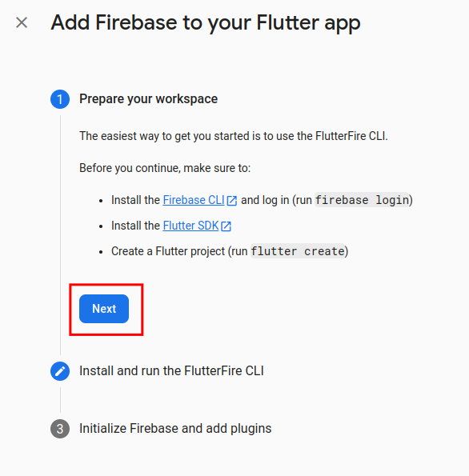Open the Flutter SDK link
This screenshot has height=476, width=469.
click(x=190, y=226)
